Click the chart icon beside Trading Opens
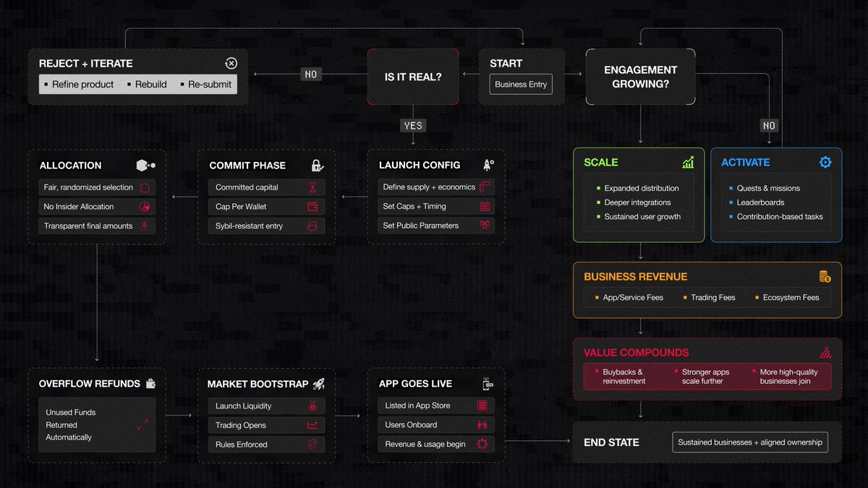 coord(313,426)
